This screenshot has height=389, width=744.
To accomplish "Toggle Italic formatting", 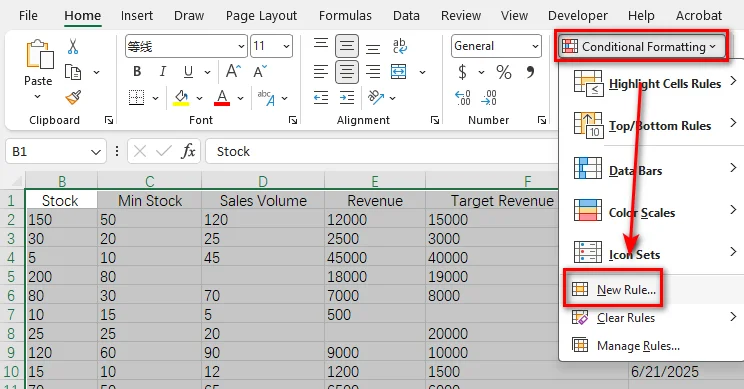I will [x=163, y=72].
